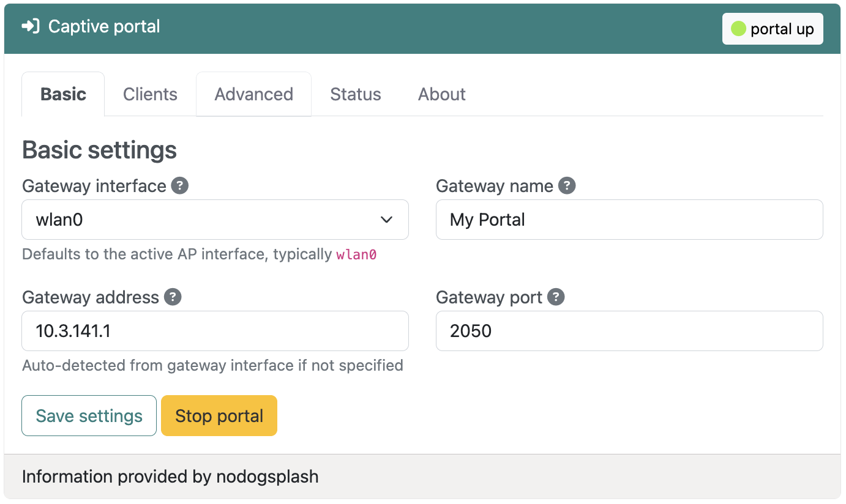The width and height of the screenshot is (846, 504).
Task: Click the green portal status indicator dot
Action: pyautogui.click(x=738, y=29)
